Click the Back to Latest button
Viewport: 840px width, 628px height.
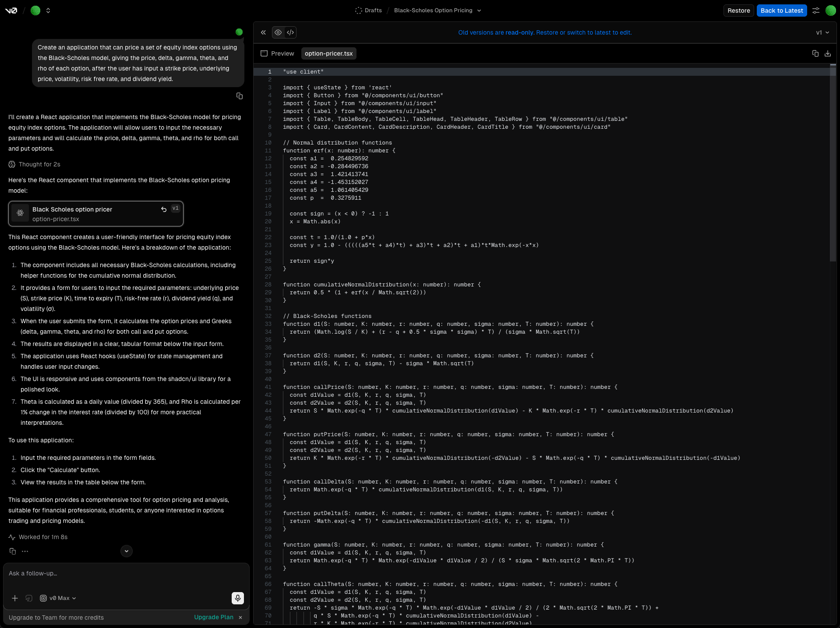(781, 11)
